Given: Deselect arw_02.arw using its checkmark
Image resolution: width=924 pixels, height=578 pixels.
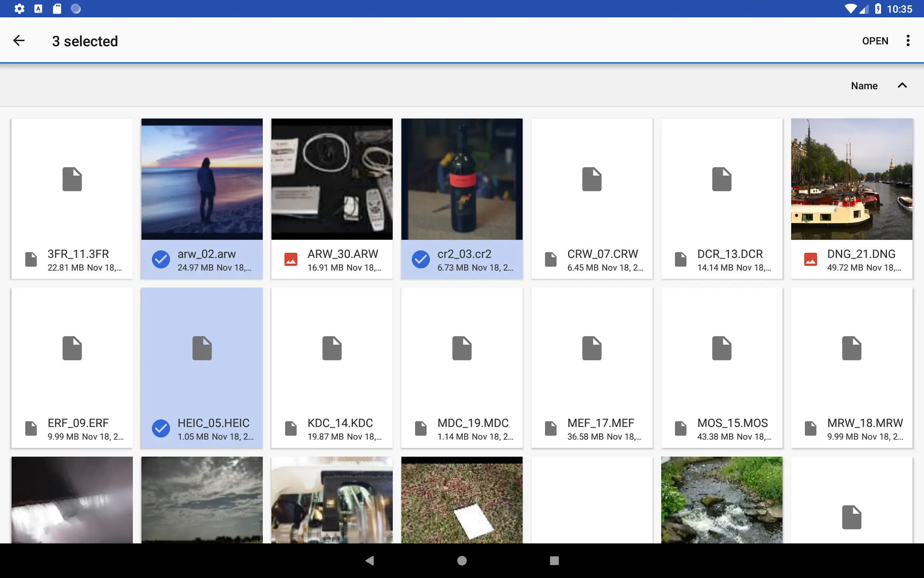Looking at the screenshot, I should [x=161, y=259].
